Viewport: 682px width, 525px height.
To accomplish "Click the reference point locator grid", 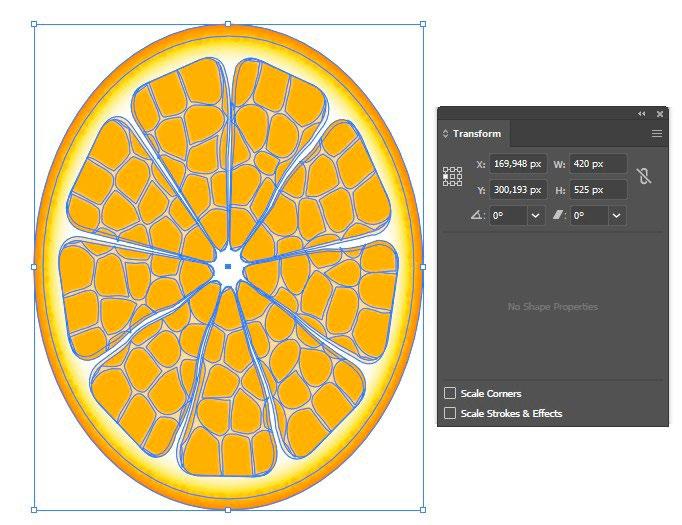I will coord(452,176).
